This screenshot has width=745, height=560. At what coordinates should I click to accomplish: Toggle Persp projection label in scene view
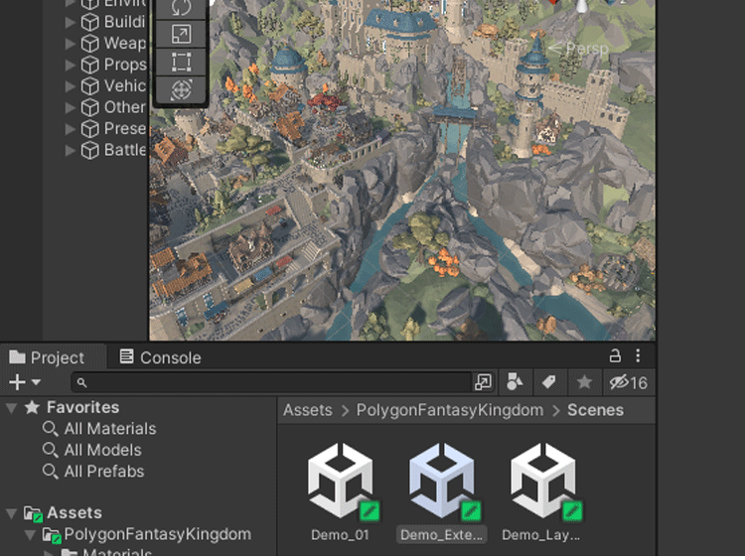click(x=579, y=47)
